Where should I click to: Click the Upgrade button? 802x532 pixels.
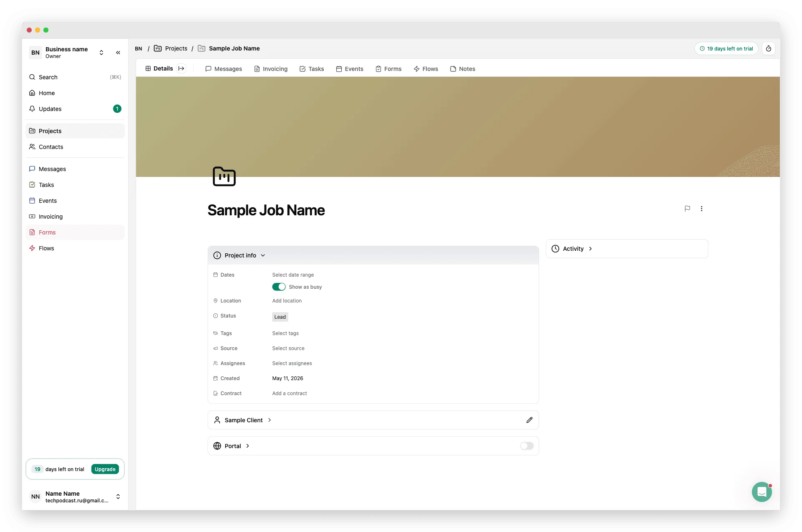pyautogui.click(x=105, y=469)
